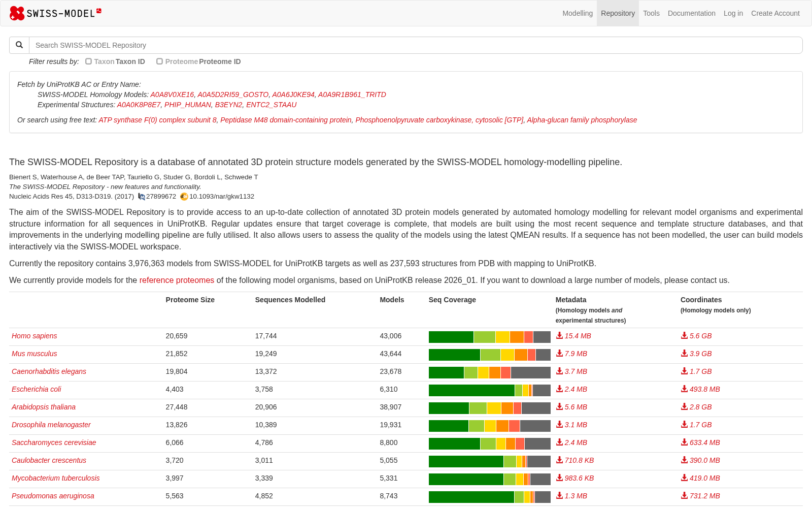Open homology model A0A8V0XE16

172,94
